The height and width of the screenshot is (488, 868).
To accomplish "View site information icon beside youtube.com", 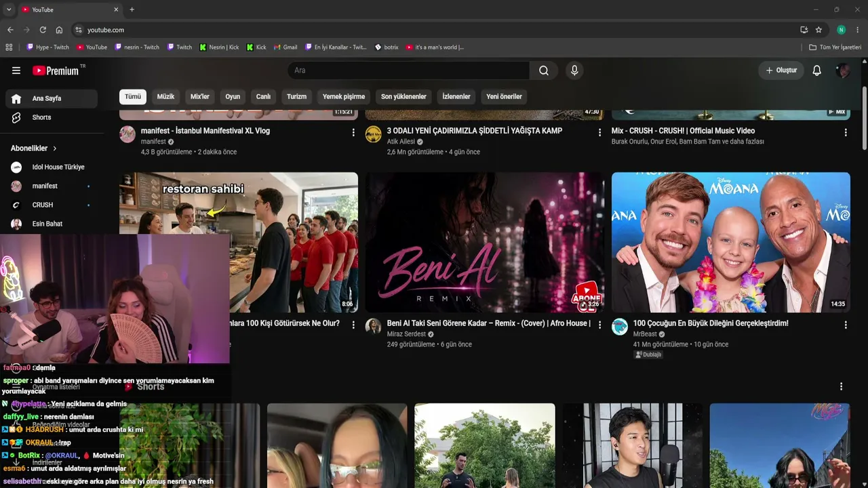I will coord(79,30).
